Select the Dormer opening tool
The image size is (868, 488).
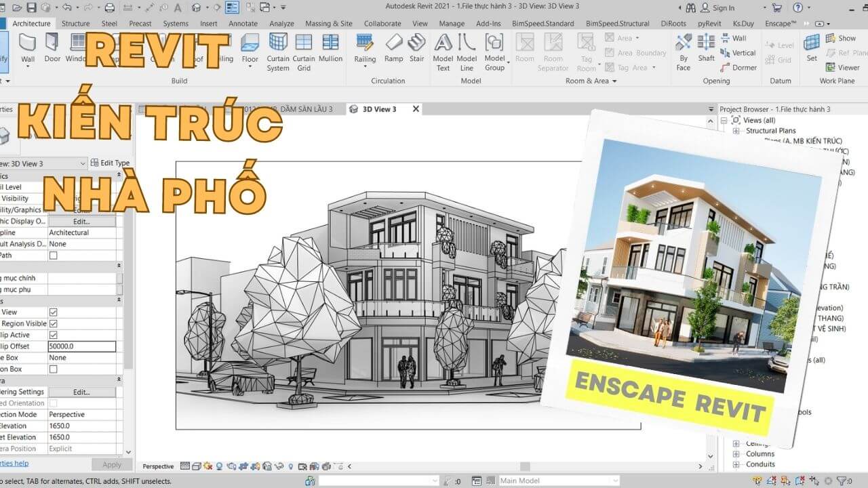738,68
